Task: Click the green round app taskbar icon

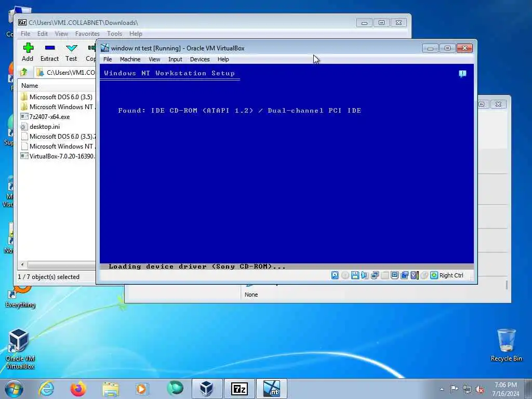Action: pyautogui.click(x=175, y=388)
